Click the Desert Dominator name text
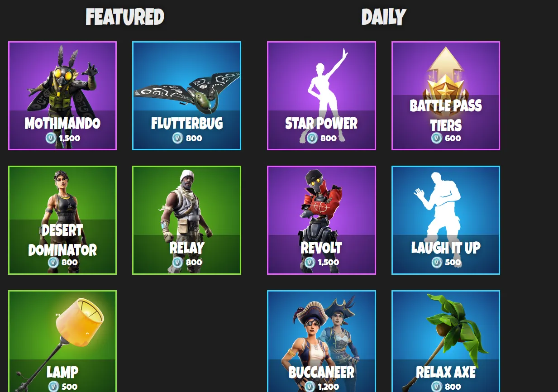The height and width of the screenshot is (392, 558). [62, 240]
